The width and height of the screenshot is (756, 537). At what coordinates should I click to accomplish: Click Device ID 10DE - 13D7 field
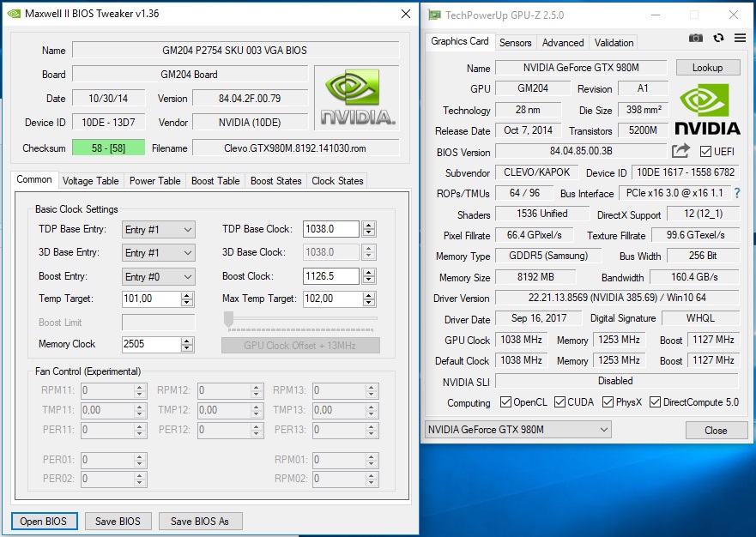(108, 123)
